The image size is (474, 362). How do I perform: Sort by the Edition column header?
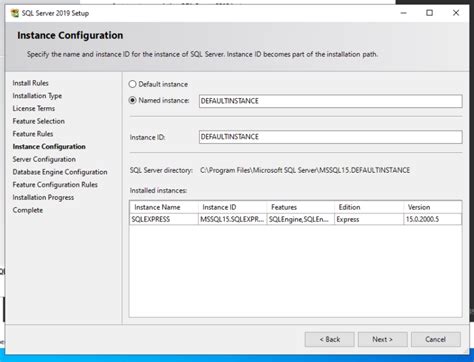pyautogui.click(x=369, y=207)
